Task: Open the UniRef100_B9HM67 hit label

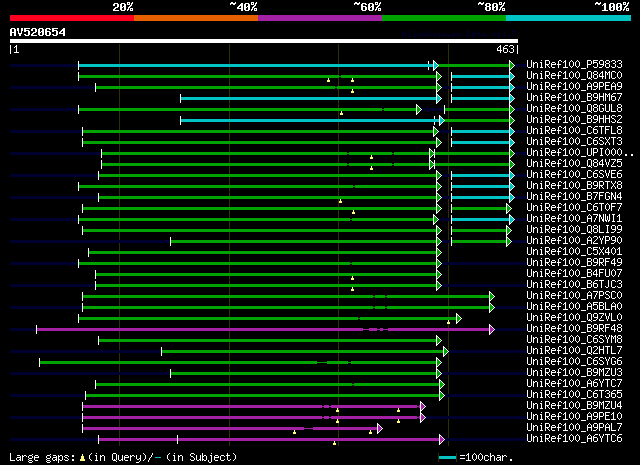Action: pyautogui.click(x=574, y=97)
